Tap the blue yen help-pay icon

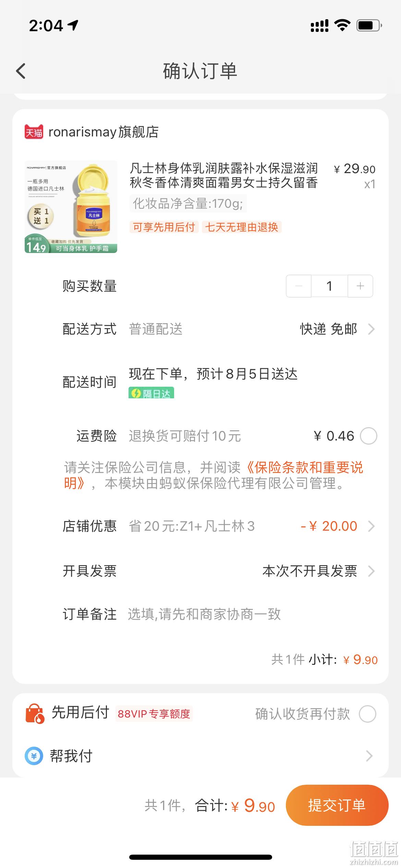(34, 756)
